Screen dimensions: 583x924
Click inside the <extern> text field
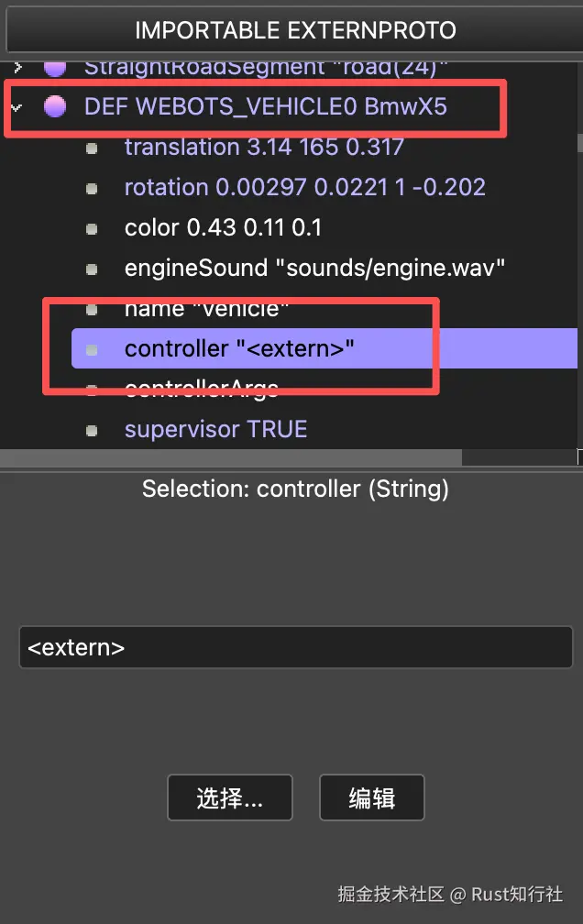[x=293, y=647]
